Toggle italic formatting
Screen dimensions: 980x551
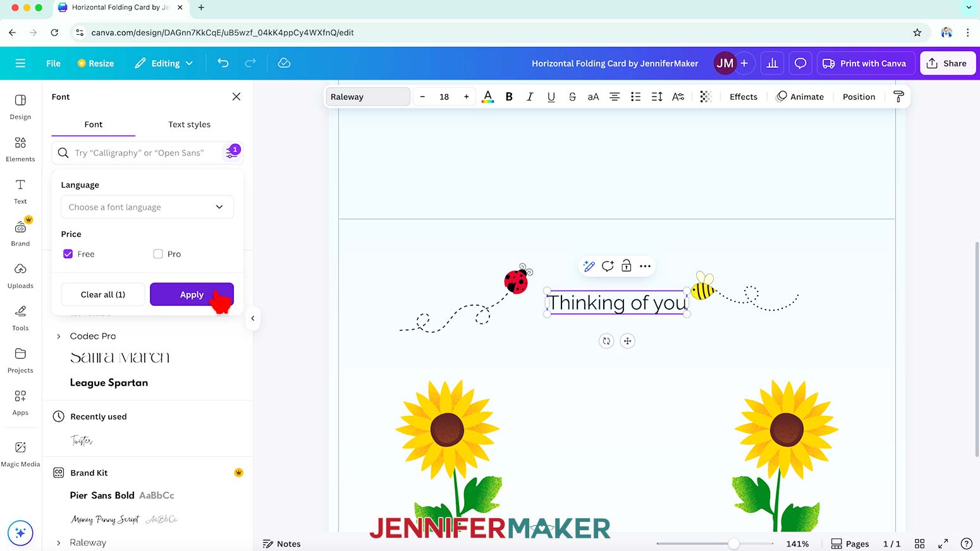pyautogui.click(x=530, y=97)
